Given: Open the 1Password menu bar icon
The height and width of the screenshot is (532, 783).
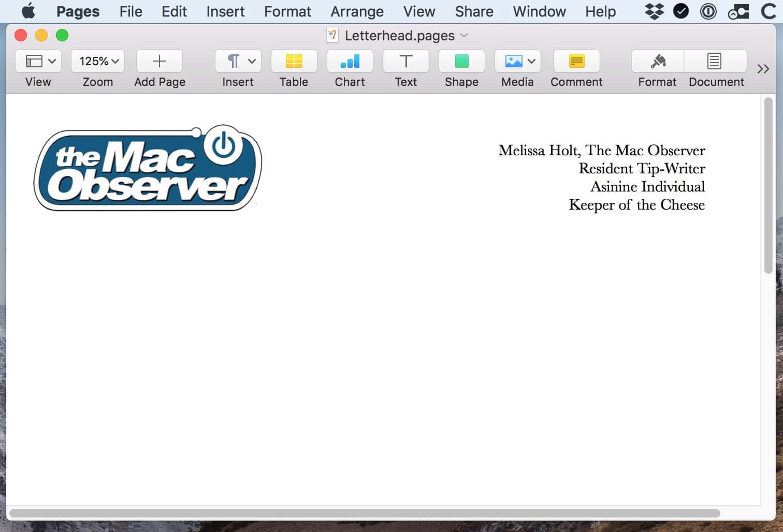Looking at the screenshot, I should [x=708, y=11].
